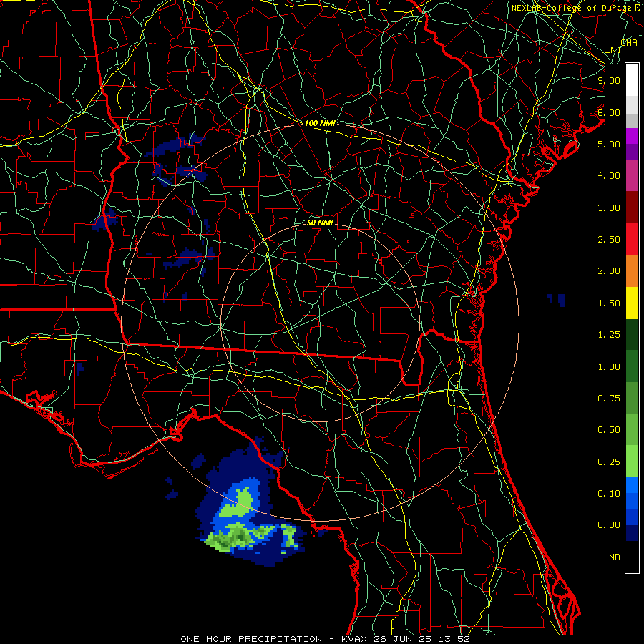The height and width of the screenshot is (644, 644).
Task: Click the "0.25" legend value
Action: click(609, 462)
